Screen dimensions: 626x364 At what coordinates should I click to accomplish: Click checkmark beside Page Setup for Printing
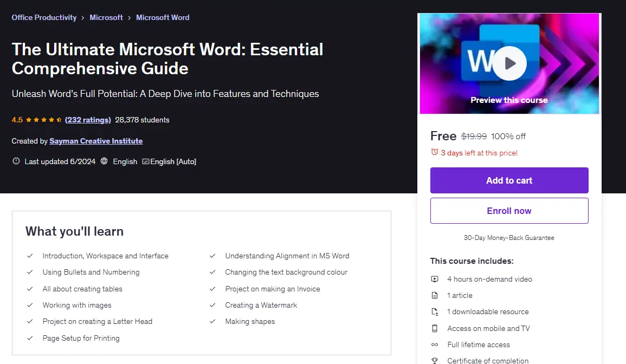click(30, 339)
